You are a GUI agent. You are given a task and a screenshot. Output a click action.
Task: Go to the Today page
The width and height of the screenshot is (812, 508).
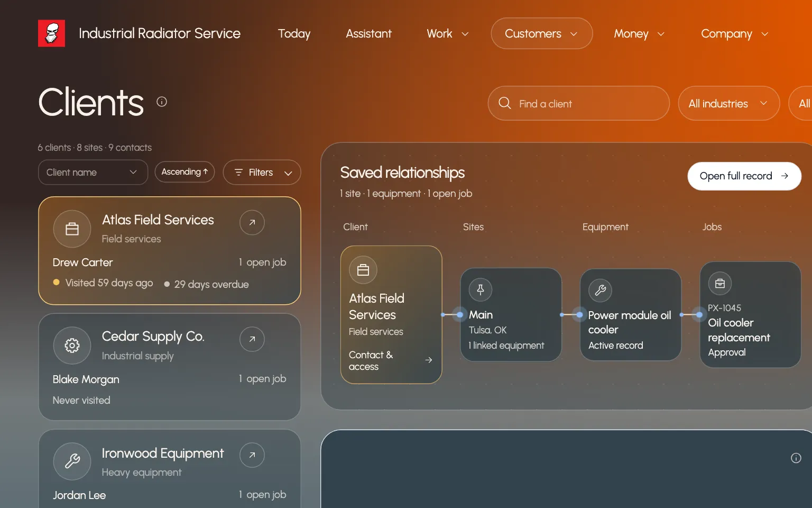pyautogui.click(x=294, y=33)
